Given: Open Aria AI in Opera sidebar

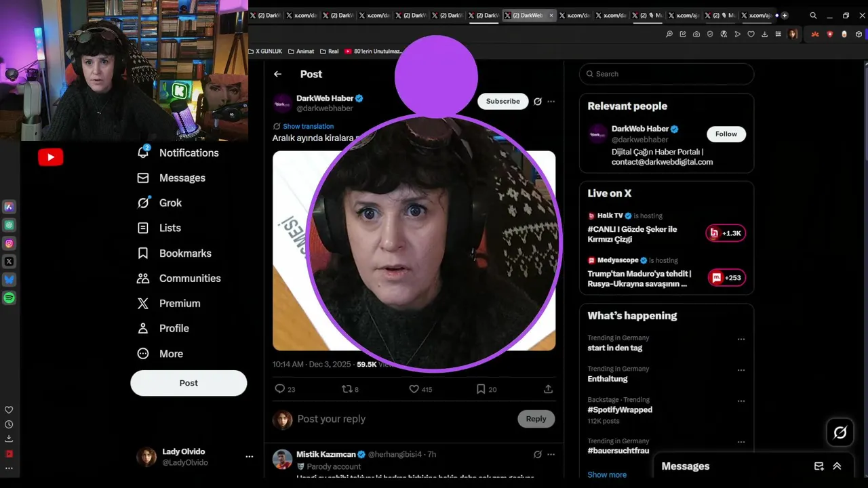Looking at the screenshot, I should tap(9, 207).
